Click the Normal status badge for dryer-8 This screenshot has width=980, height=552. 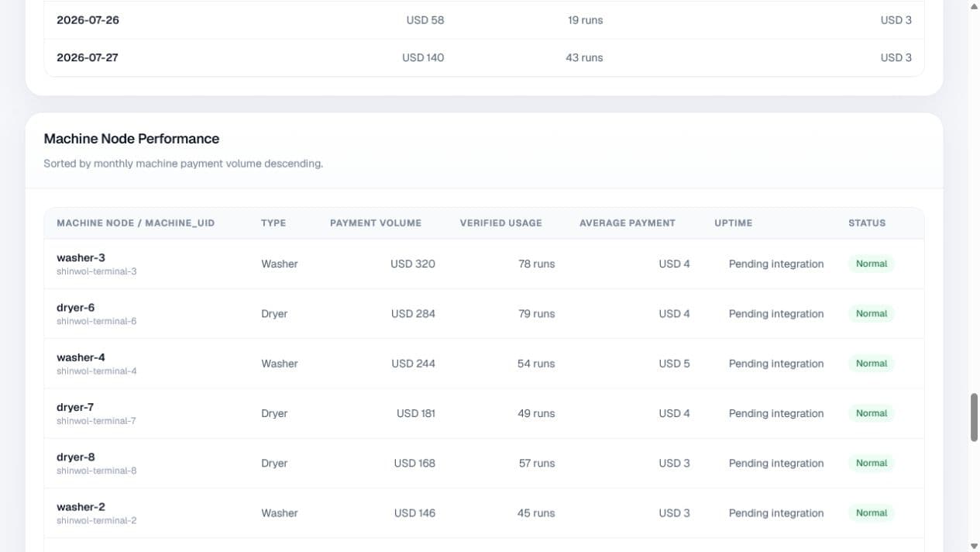pyautogui.click(x=872, y=463)
